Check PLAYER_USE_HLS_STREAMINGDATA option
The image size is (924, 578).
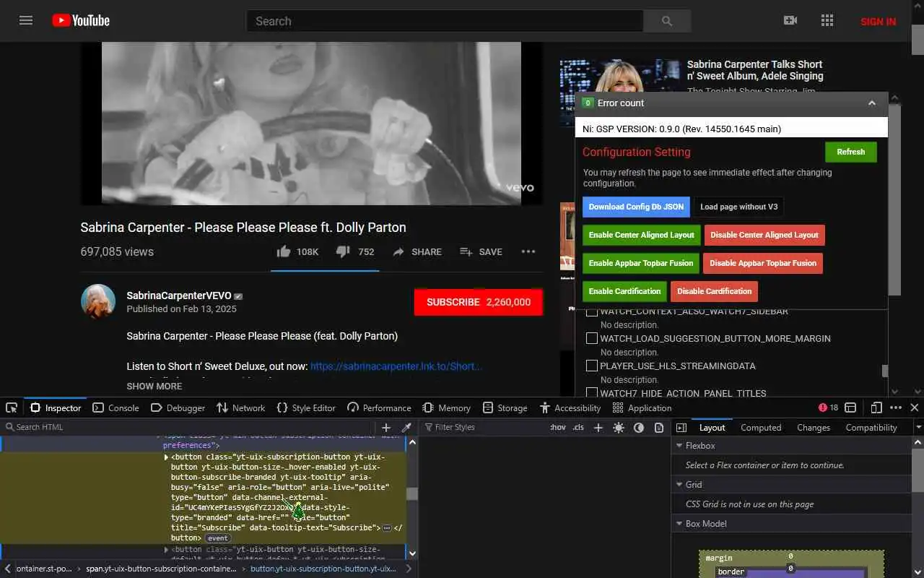592,366
